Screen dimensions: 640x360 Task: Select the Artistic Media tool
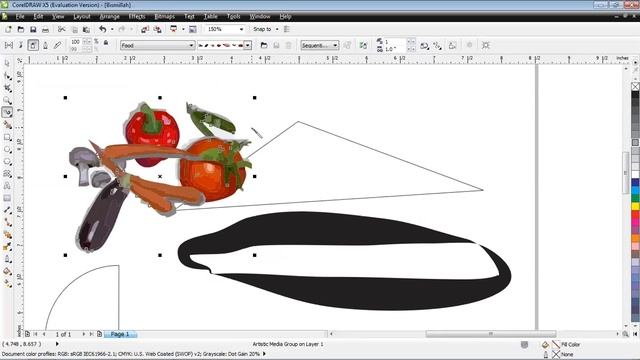tap(7, 112)
